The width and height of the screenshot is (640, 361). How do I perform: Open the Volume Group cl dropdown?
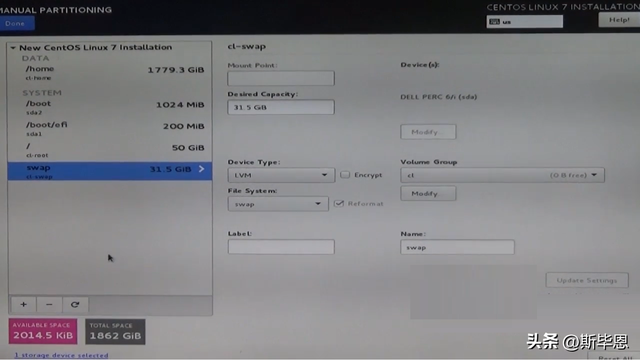(x=502, y=175)
